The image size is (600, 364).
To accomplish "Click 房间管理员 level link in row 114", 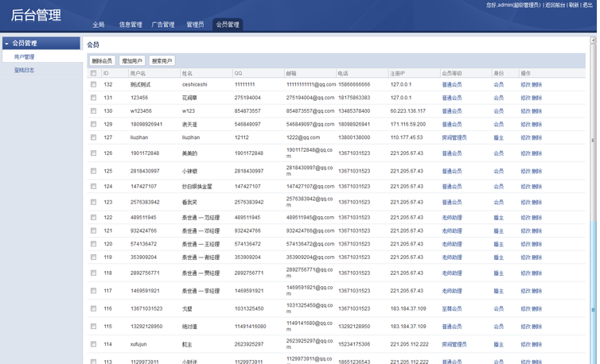I will 454,344.
